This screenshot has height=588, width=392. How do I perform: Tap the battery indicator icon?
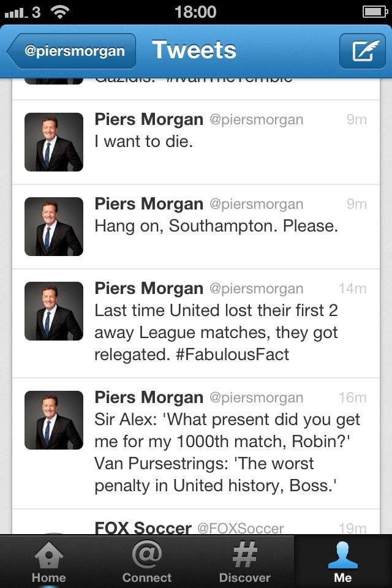tap(375, 12)
